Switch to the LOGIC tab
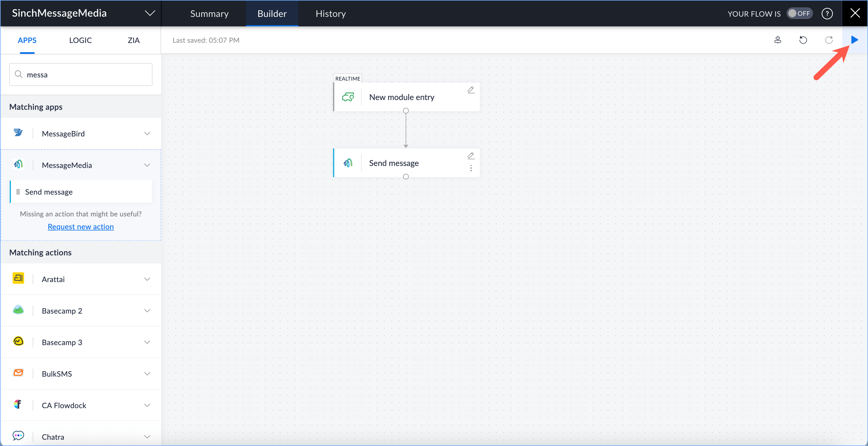This screenshot has height=446, width=868. 80,40
